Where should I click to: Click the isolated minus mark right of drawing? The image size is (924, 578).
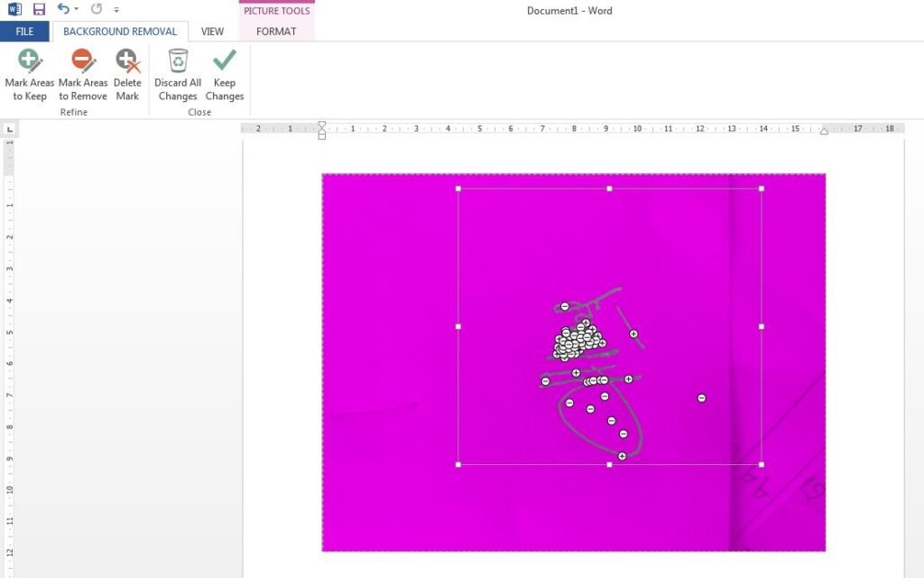coord(701,398)
